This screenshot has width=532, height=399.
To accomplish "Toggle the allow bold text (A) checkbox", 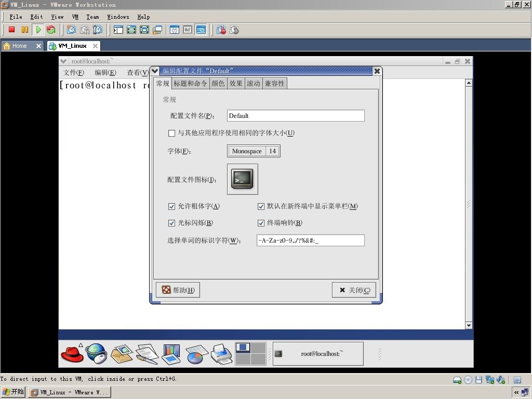I will (171, 206).
